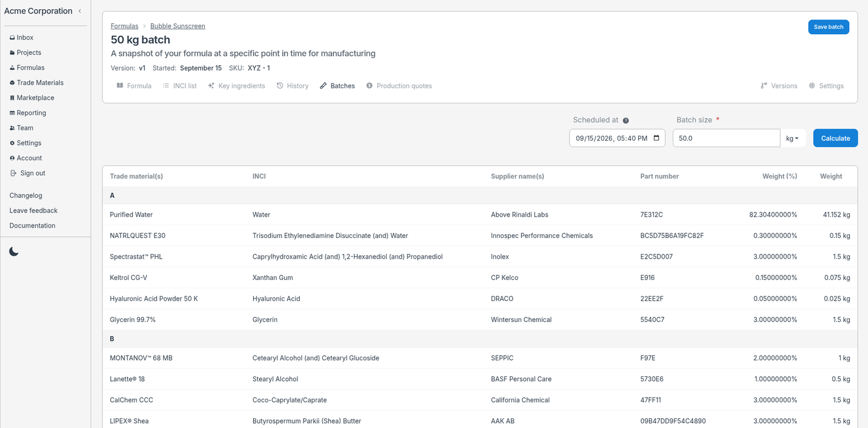Click the MONTANOV 68 MB material name
The height and width of the screenshot is (428, 868).
tap(141, 358)
